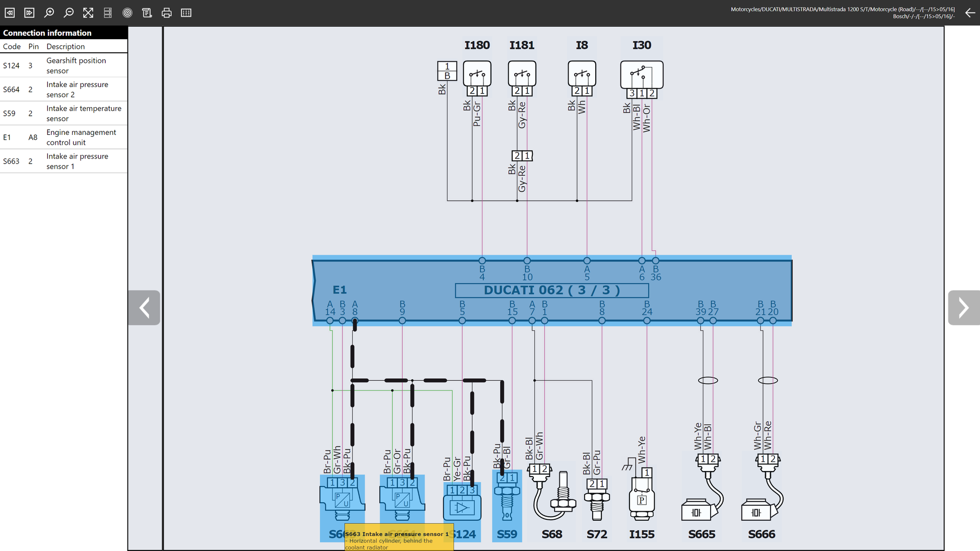Select the E1 Engine management control unit row
Image resolution: width=980 pixels, height=551 pixels.
63,137
